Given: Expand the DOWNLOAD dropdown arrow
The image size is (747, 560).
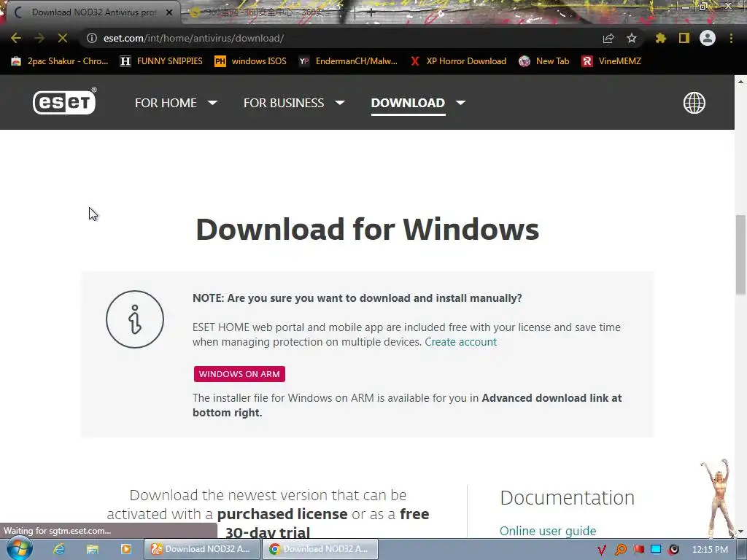Looking at the screenshot, I should [x=460, y=102].
